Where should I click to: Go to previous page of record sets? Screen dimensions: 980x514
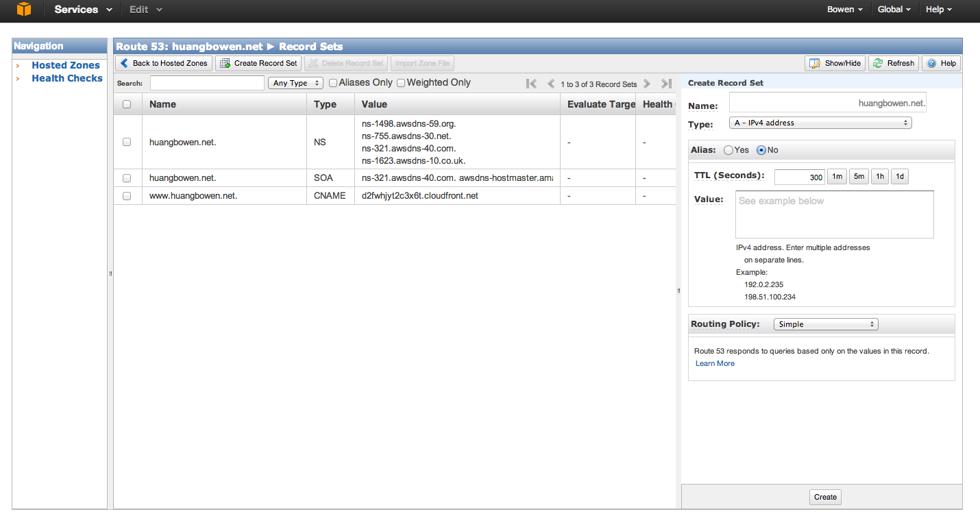(550, 84)
